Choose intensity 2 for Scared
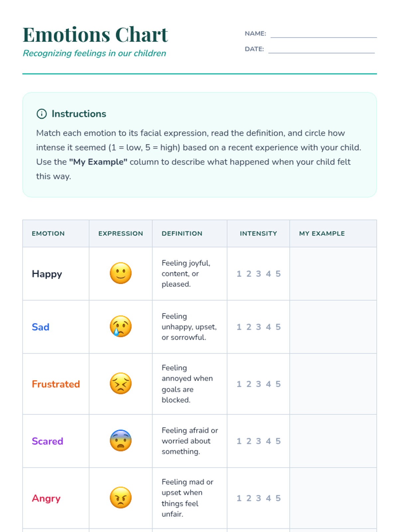 (249, 441)
